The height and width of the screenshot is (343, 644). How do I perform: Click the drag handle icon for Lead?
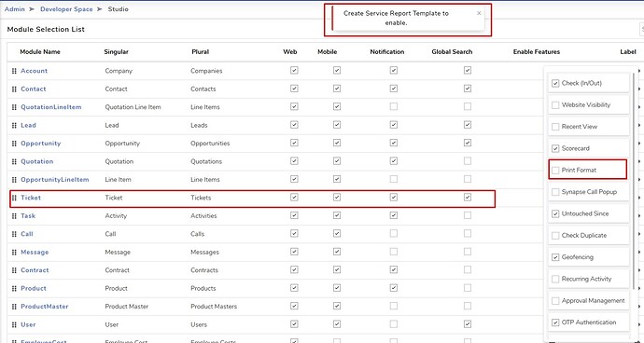pos(14,125)
